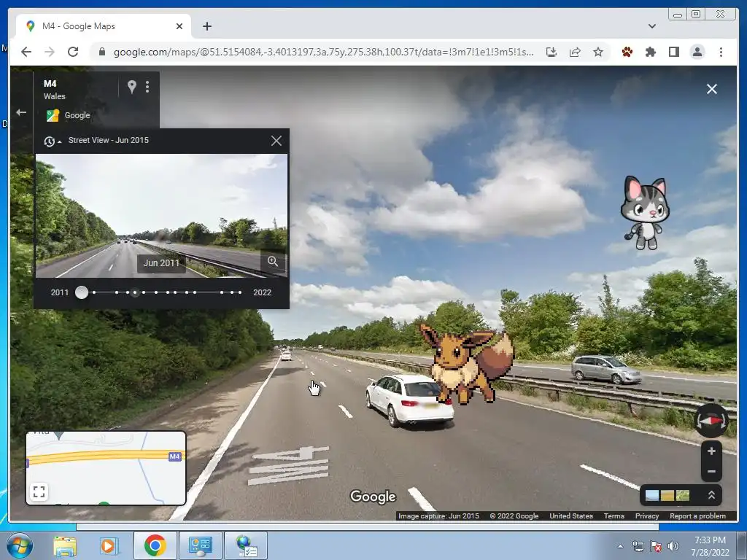Open network status tray icon
This screenshot has height=560, width=747.
638,546
